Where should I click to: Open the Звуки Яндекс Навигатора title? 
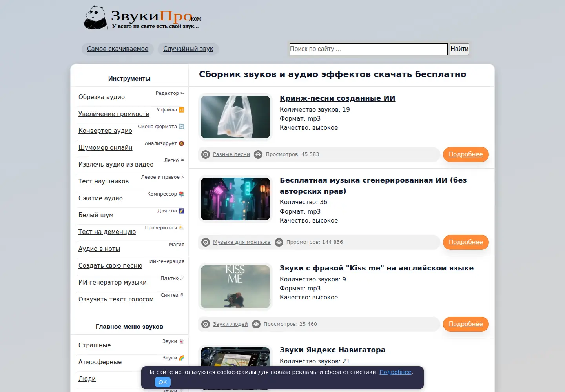(x=333, y=350)
